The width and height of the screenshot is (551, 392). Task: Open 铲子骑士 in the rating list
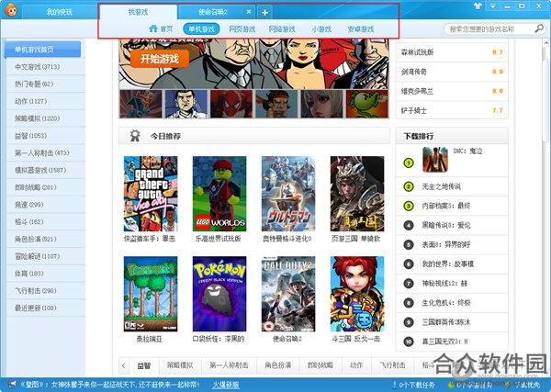(452, 111)
